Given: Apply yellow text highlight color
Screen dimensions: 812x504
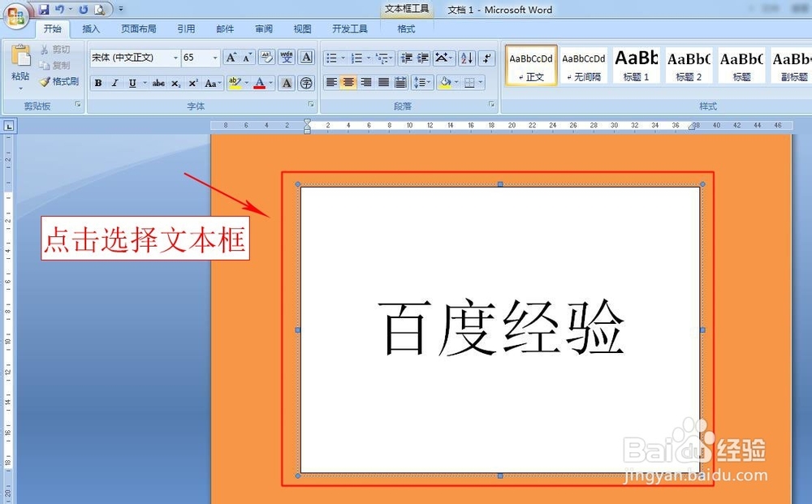Looking at the screenshot, I should pyautogui.click(x=235, y=83).
